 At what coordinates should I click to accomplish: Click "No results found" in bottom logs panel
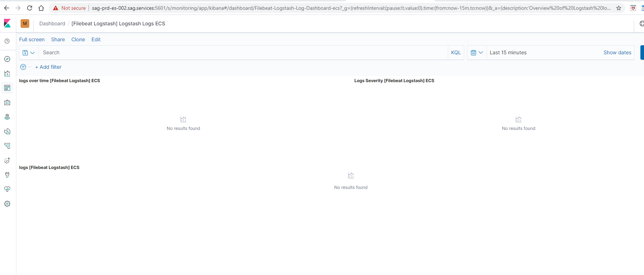tap(351, 187)
